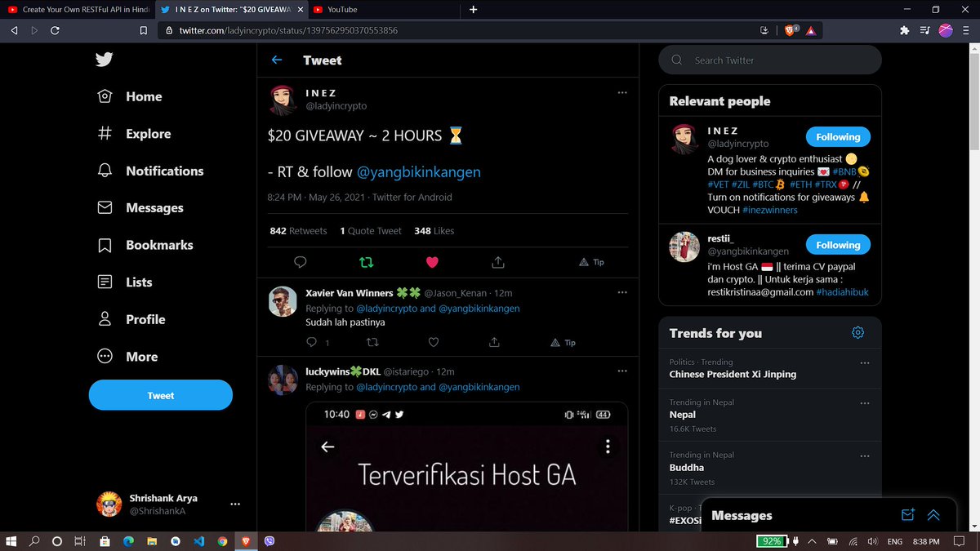Open Brave Shields icon
980x551 pixels.
pos(791,30)
